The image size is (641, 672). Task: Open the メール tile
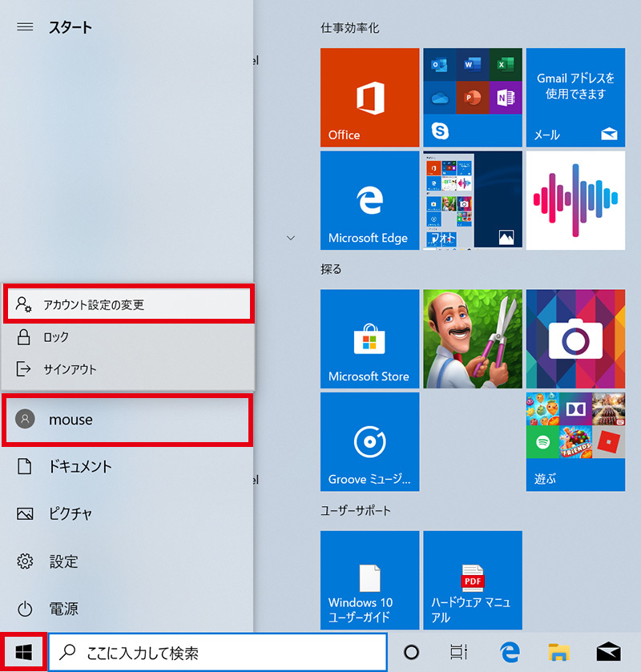pos(575,97)
